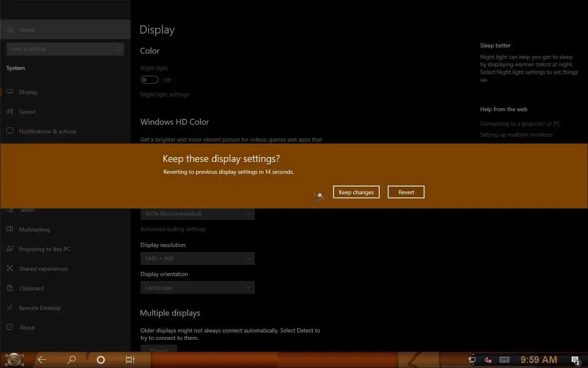Open the scale dropdown showing 100% (Recommended)
This screenshot has width=588, height=368.
pos(198,214)
